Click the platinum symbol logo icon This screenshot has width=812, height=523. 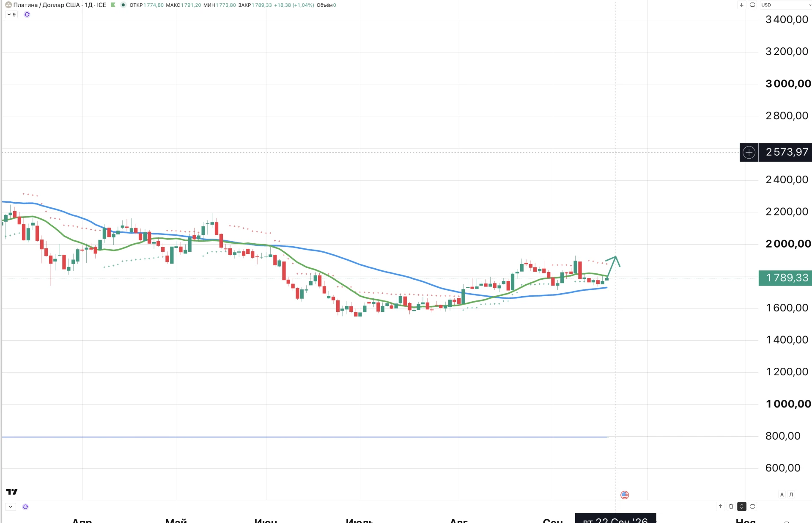coord(8,5)
